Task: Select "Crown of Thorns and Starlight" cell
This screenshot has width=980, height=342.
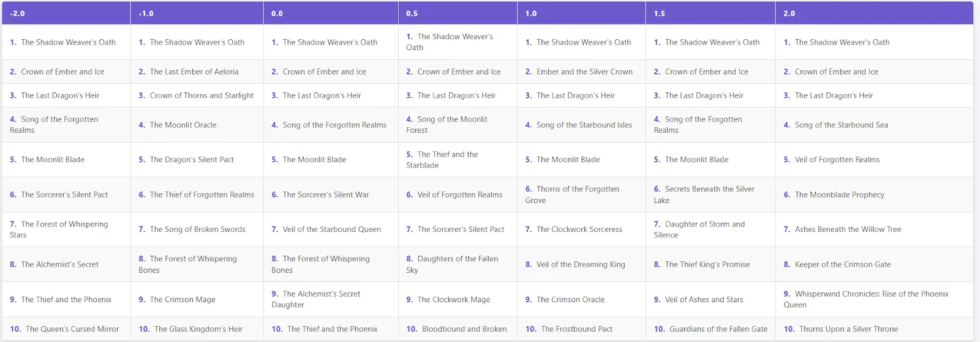Action: pos(201,95)
